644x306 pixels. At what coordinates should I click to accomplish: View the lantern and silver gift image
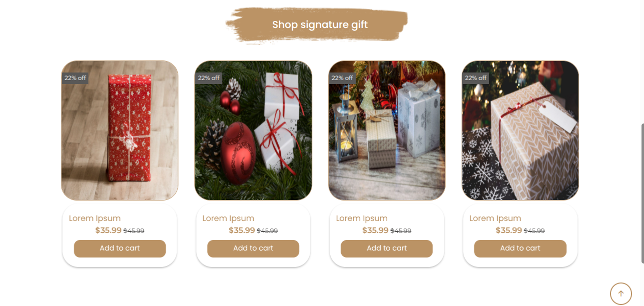click(x=387, y=130)
